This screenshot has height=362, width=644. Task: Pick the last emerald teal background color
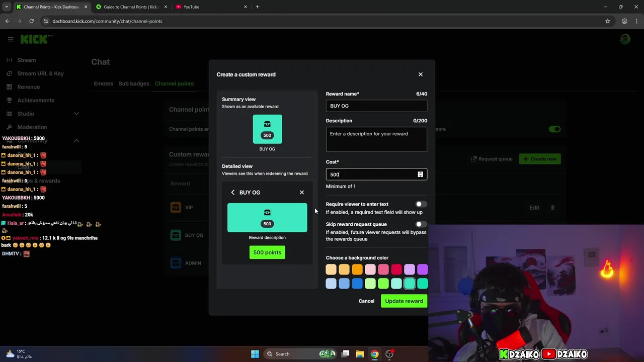(423, 284)
